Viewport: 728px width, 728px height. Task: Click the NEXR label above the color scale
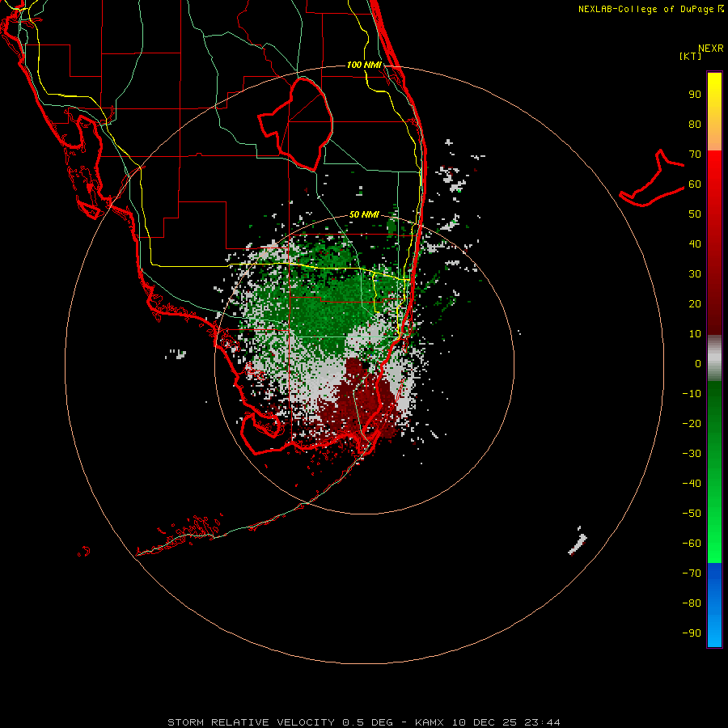[711, 49]
